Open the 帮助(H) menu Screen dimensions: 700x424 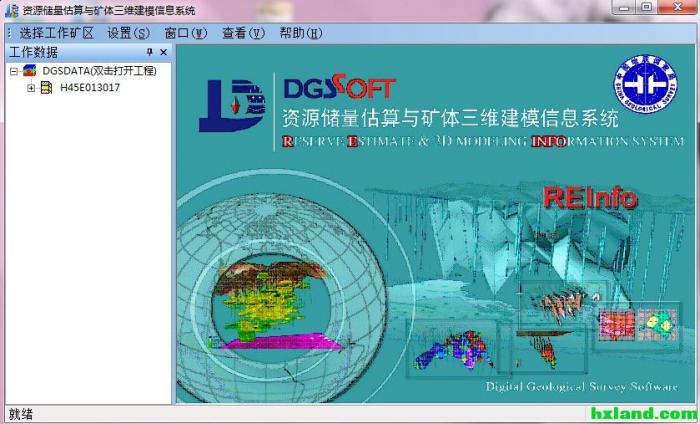point(300,33)
